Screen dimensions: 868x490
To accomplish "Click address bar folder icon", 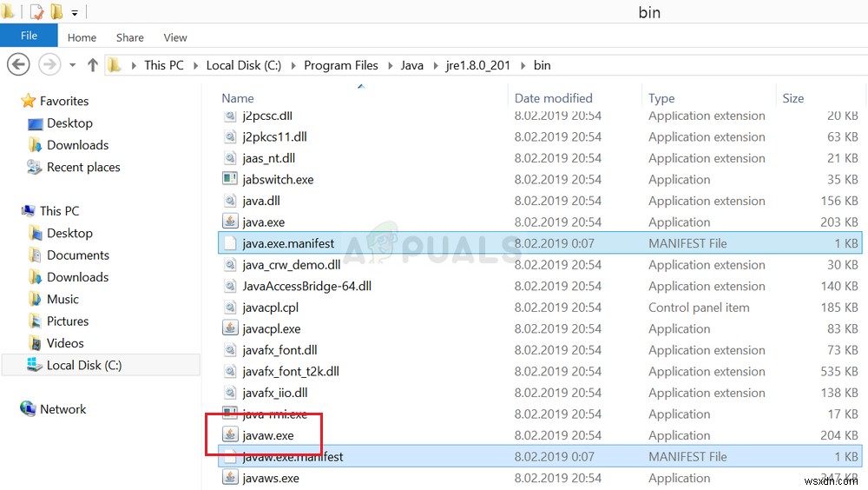I will pyautogui.click(x=115, y=65).
